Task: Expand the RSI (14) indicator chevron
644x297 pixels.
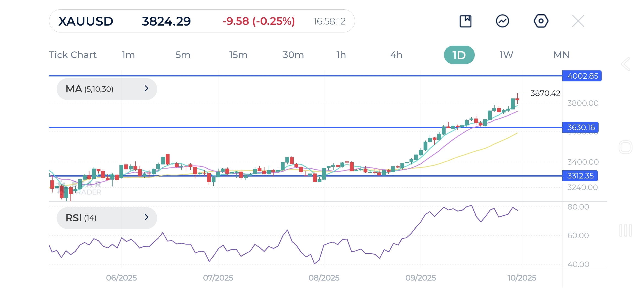Action: tap(146, 218)
